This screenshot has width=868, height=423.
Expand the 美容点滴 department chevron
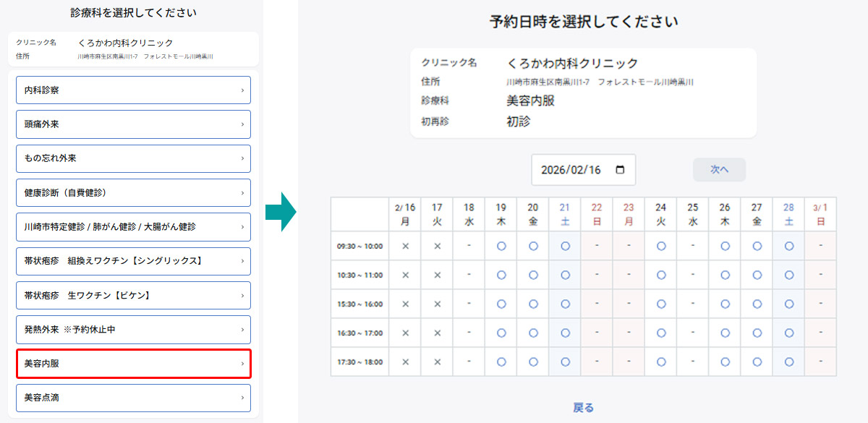(241, 398)
